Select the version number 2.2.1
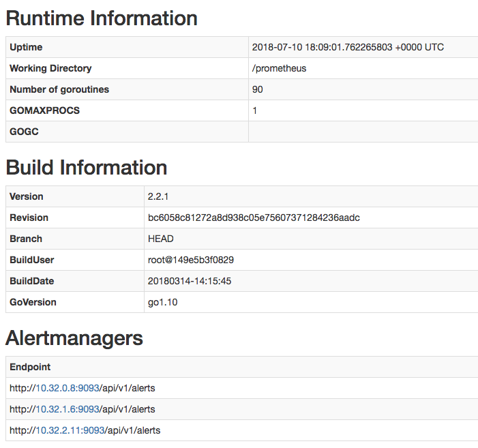 (158, 196)
